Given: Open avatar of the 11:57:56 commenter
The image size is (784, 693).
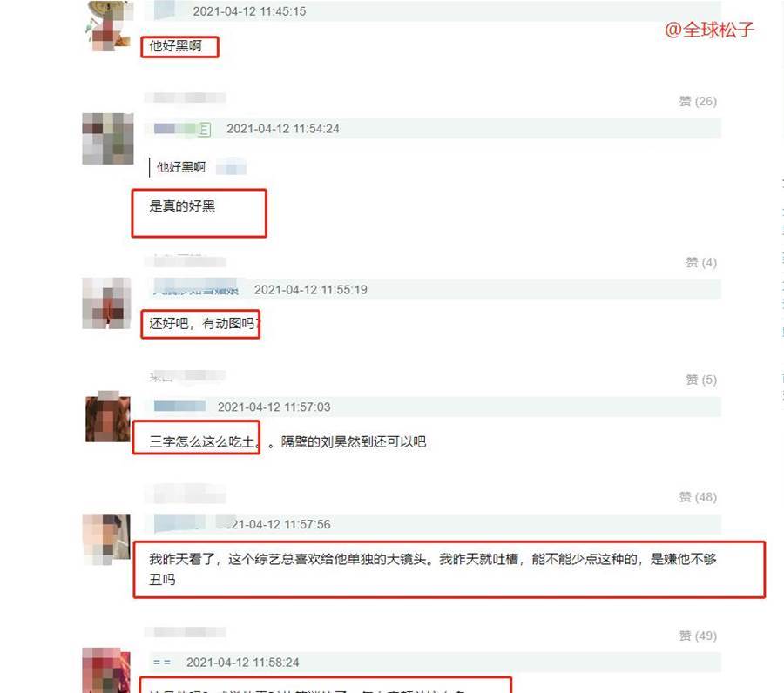Looking at the screenshot, I should click(x=106, y=539).
